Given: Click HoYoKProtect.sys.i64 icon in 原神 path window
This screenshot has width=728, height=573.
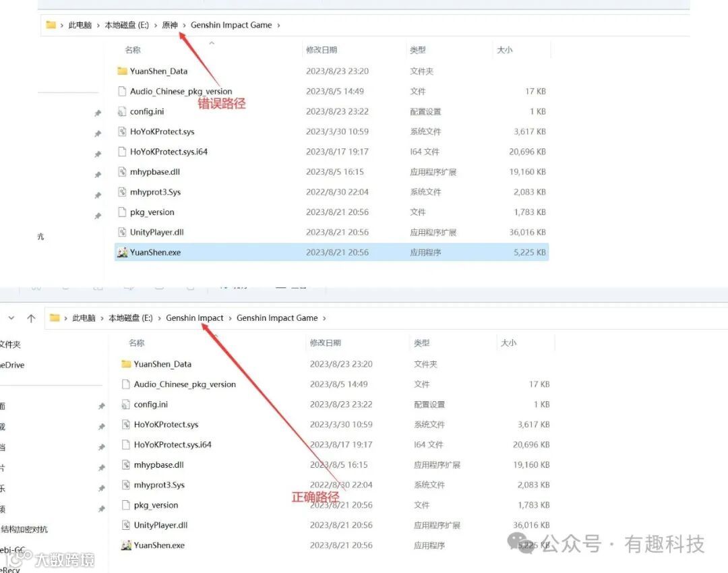Looking at the screenshot, I should [x=122, y=152].
